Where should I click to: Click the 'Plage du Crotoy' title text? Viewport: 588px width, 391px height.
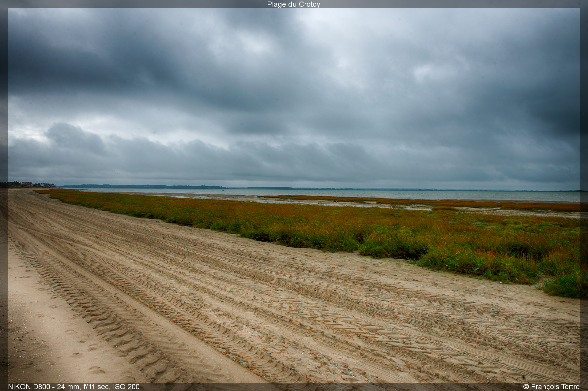(293, 4)
